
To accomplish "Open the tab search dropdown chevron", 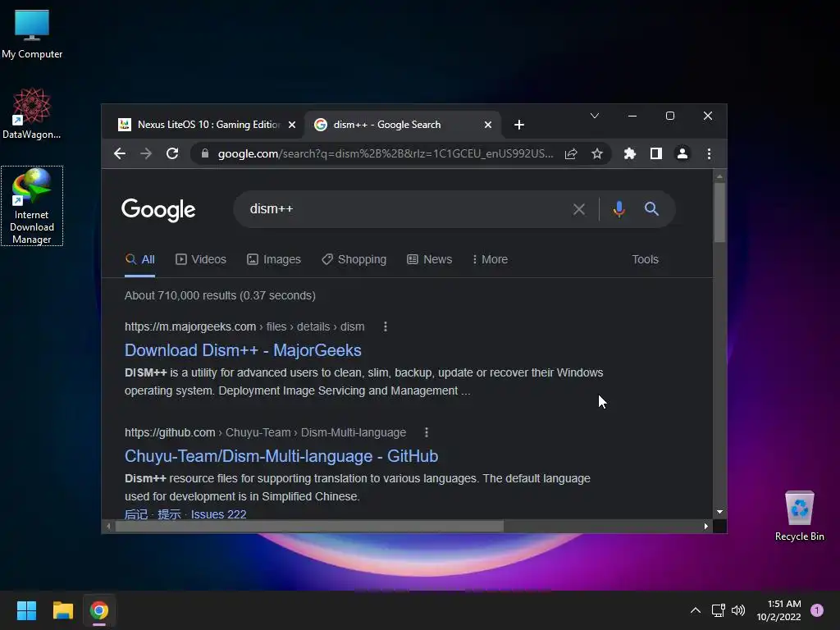I will tap(595, 116).
